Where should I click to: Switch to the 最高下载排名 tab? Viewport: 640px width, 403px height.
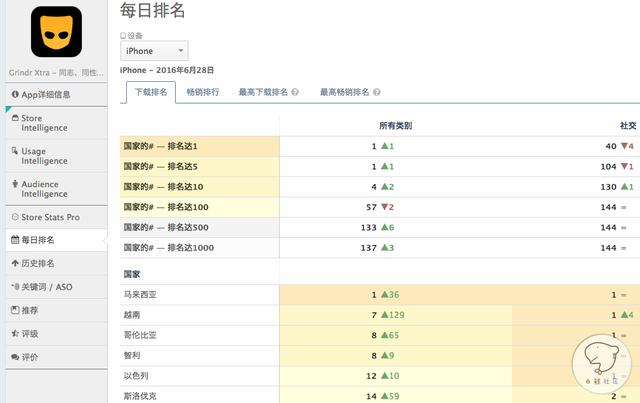pyautogui.click(x=263, y=92)
